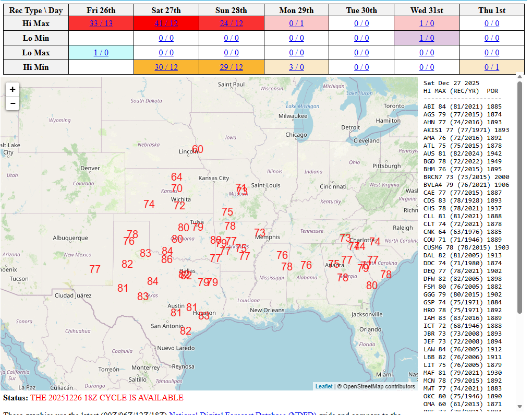Open Saturday Hi Max 41 / 12 records

pyautogui.click(x=166, y=23)
